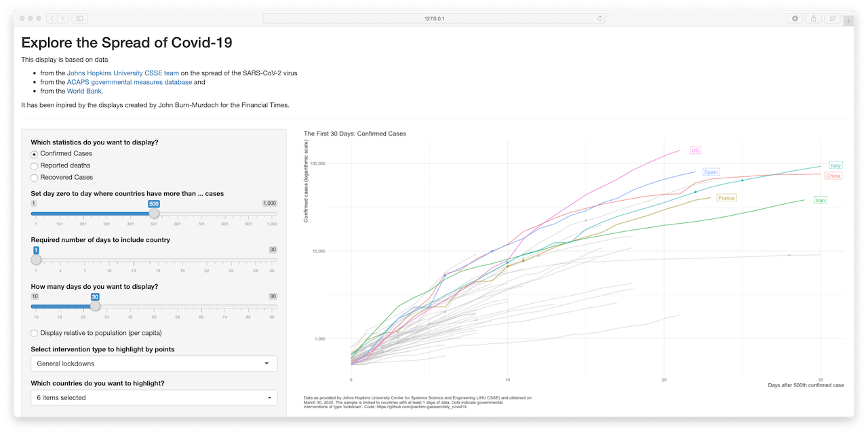
Task: Enable display relative to population per capita
Action: click(34, 333)
